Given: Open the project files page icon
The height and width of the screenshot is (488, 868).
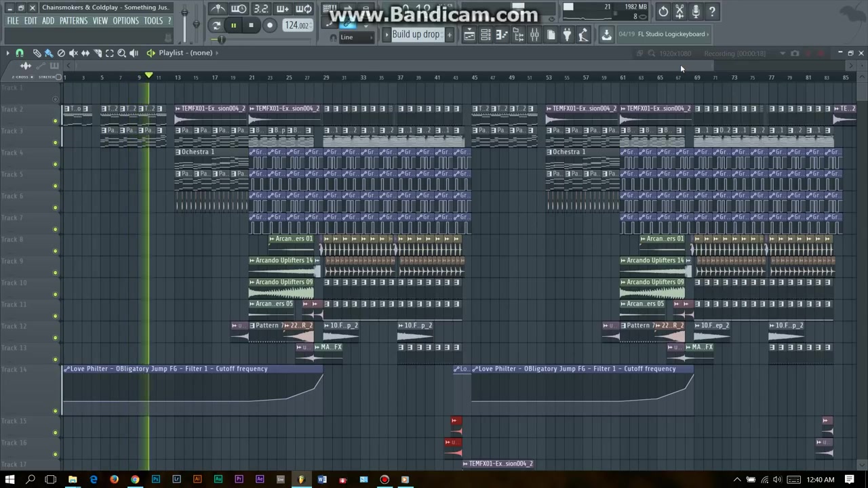Looking at the screenshot, I should click(551, 35).
